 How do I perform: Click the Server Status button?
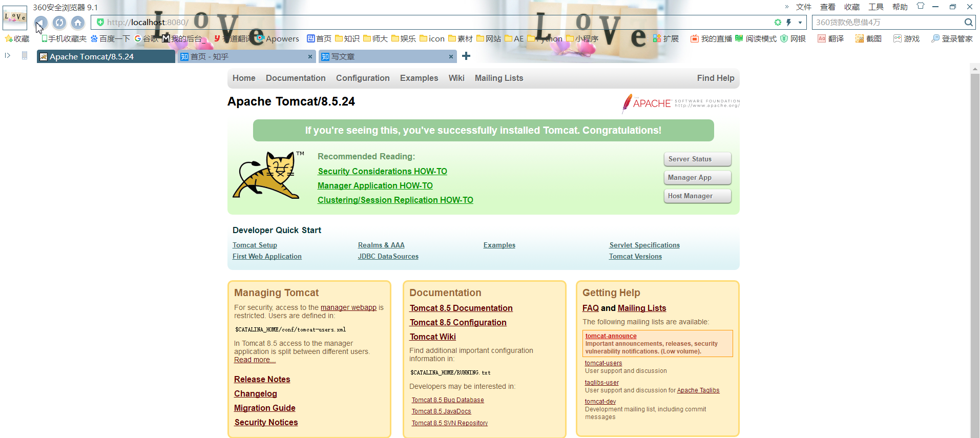pyautogui.click(x=698, y=159)
